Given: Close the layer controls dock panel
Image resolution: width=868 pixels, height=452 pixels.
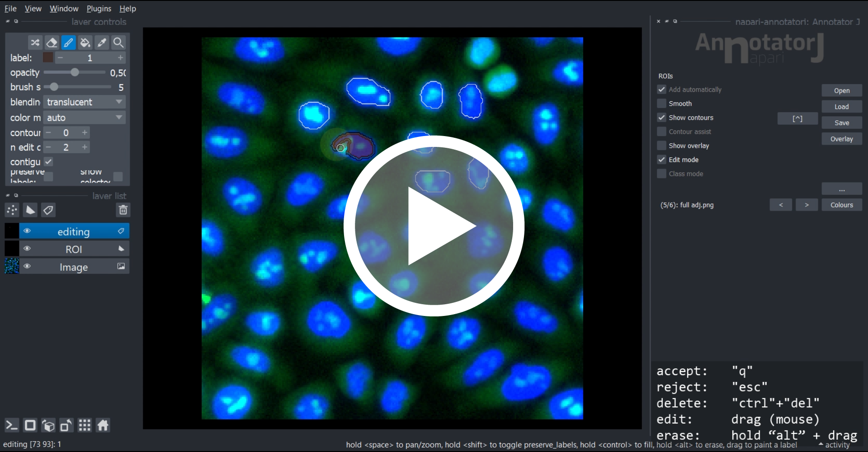Looking at the screenshot, I should pos(8,21).
